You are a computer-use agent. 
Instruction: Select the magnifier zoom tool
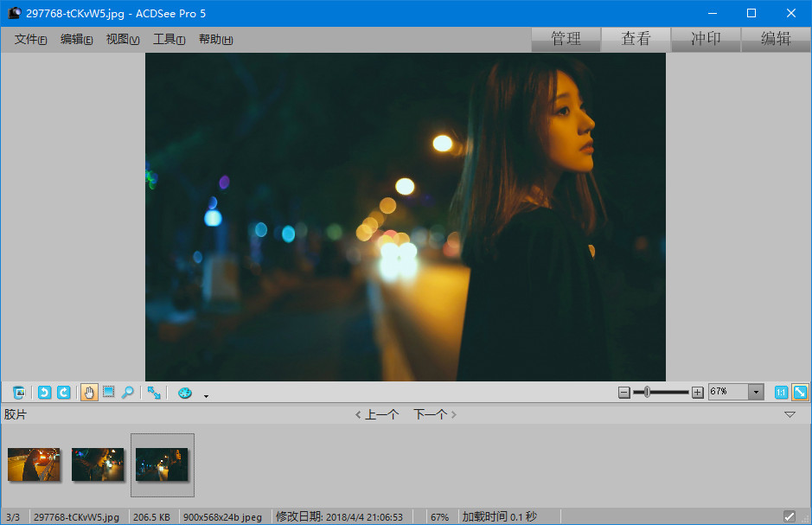(127, 393)
